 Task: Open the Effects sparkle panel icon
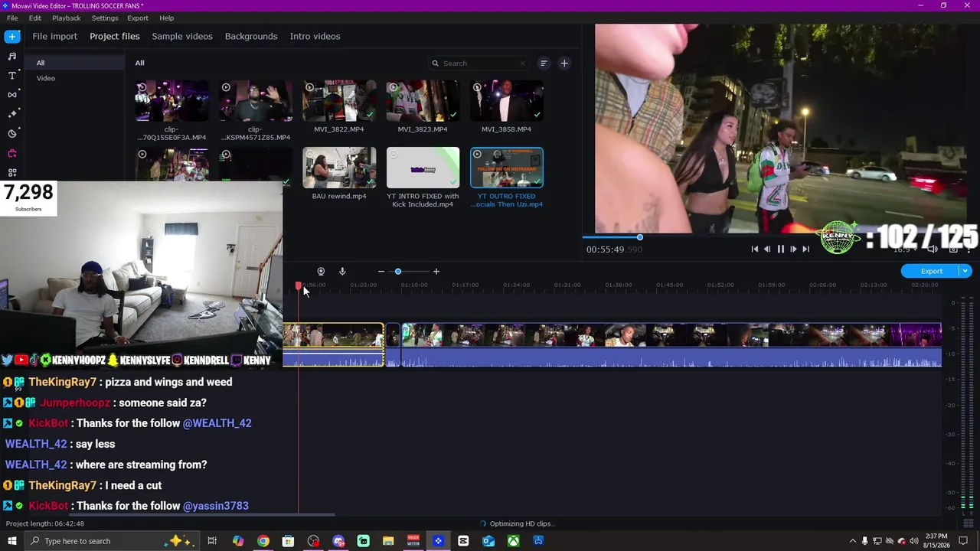point(12,114)
